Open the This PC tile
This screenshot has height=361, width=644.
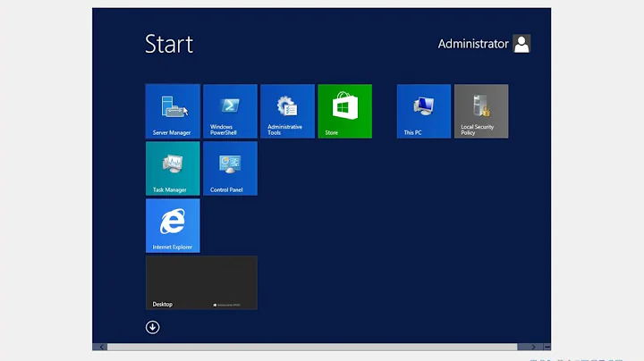(x=424, y=111)
